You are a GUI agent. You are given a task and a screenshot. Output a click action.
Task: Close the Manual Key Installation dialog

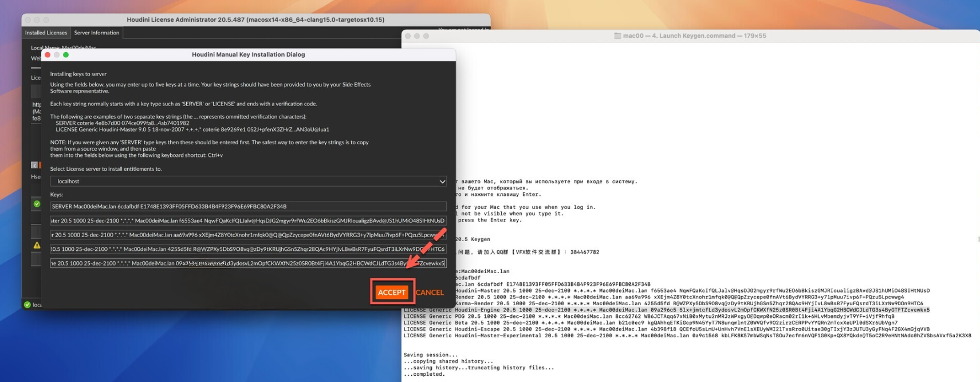pyautogui.click(x=48, y=54)
